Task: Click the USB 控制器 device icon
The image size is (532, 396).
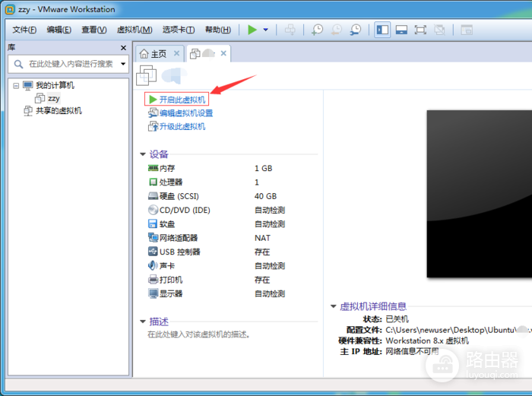Action: coord(153,252)
